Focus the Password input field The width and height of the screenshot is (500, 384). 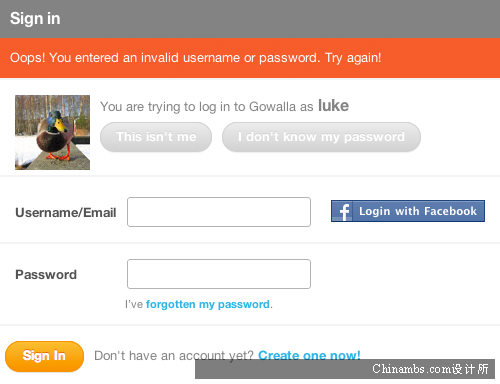[x=219, y=274]
